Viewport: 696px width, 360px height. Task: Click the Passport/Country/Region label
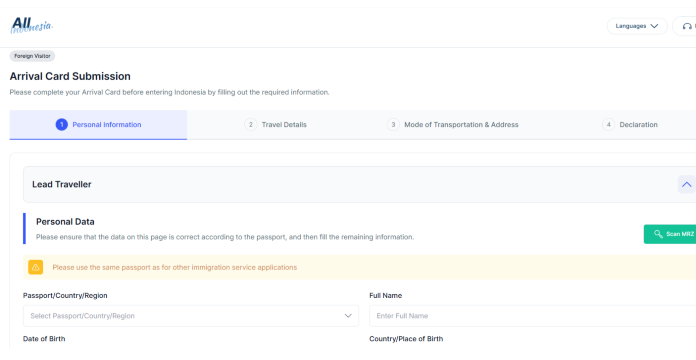point(65,296)
